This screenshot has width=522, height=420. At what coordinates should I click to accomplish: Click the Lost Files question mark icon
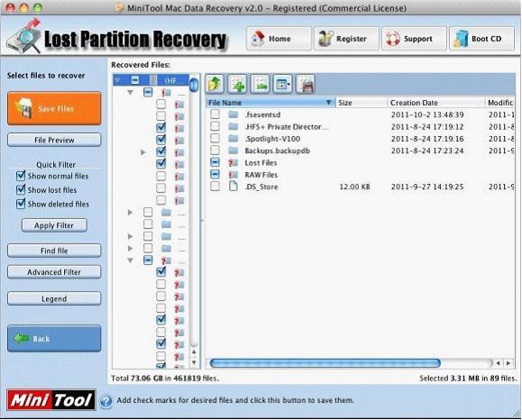click(233, 163)
